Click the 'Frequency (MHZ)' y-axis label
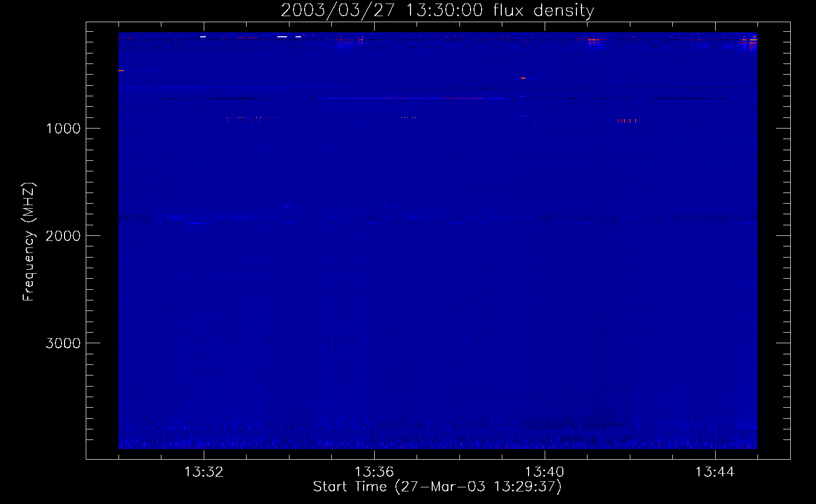The width and height of the screenshot is (816, 504). tap(29, 242)
